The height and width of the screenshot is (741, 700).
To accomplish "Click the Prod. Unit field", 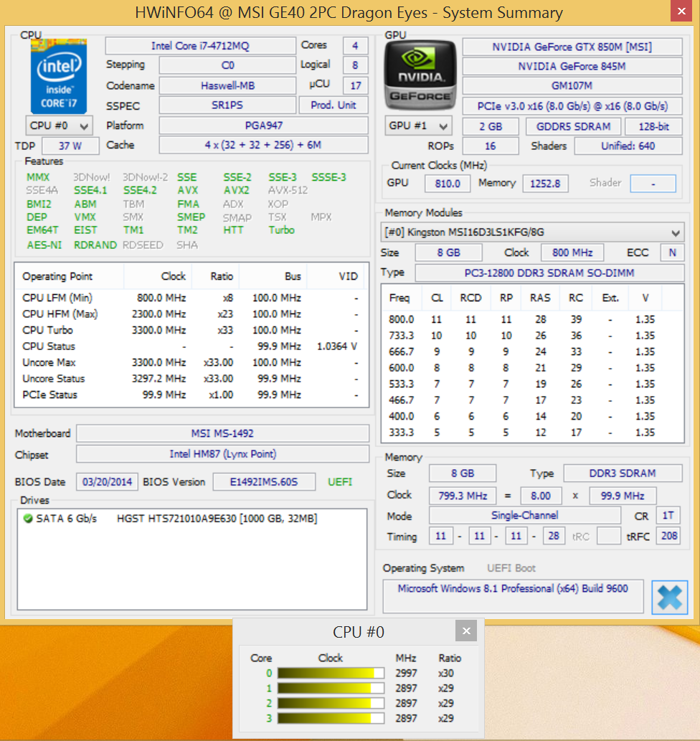I will (334, 105).
